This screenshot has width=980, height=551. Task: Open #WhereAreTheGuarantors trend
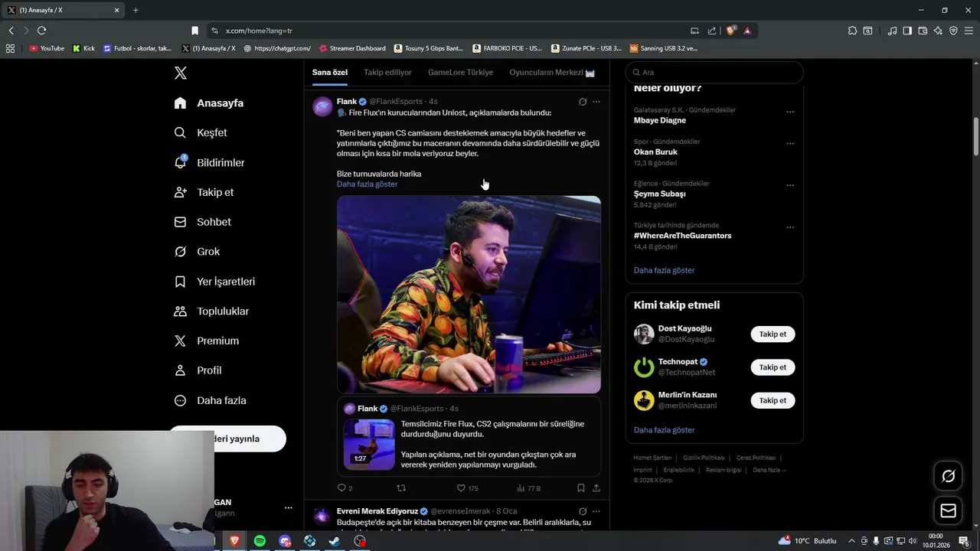[x=682, y=236]
